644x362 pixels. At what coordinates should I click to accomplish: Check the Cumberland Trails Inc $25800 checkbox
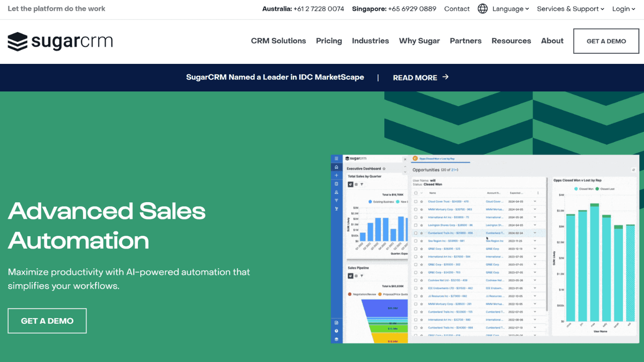point(416,233)
